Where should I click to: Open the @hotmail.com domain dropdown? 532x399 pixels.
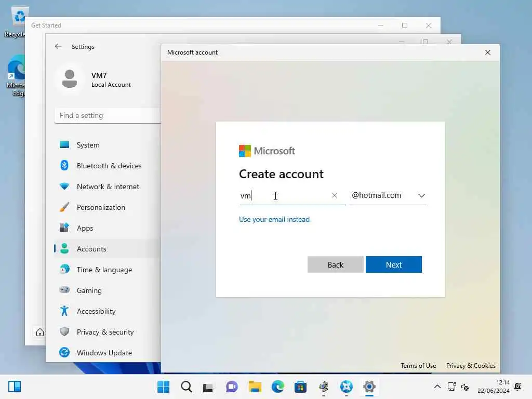click(x=388, y=195)
